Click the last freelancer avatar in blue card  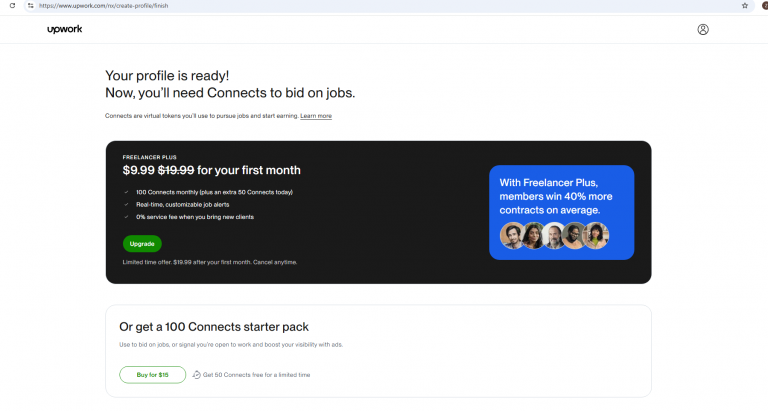click(596, 235)
